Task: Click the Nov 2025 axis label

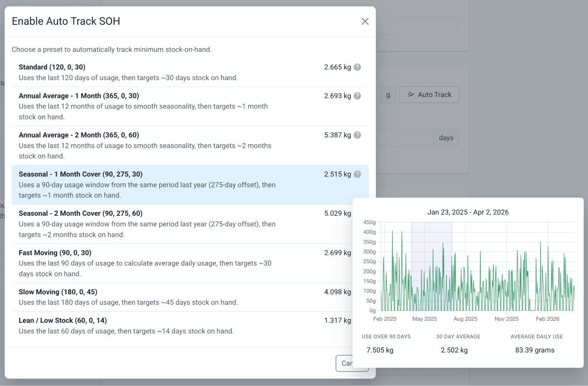Action: tap(507, 319)
